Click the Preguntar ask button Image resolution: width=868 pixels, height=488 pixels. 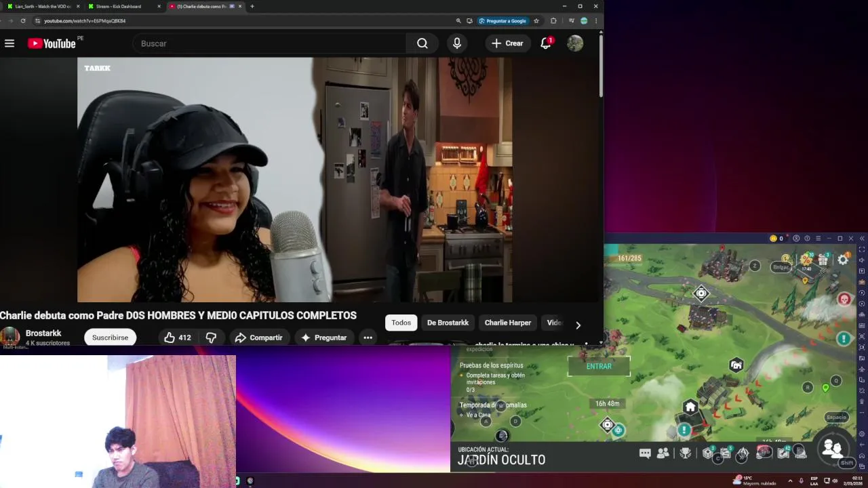323,338
